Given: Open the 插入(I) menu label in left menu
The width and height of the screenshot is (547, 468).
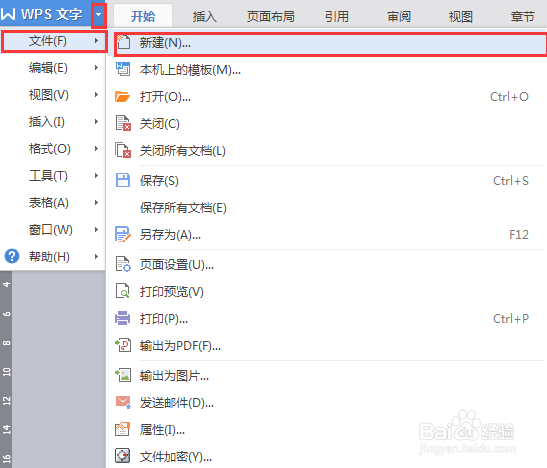Looking at the screenshot, I should pos(46,122).
